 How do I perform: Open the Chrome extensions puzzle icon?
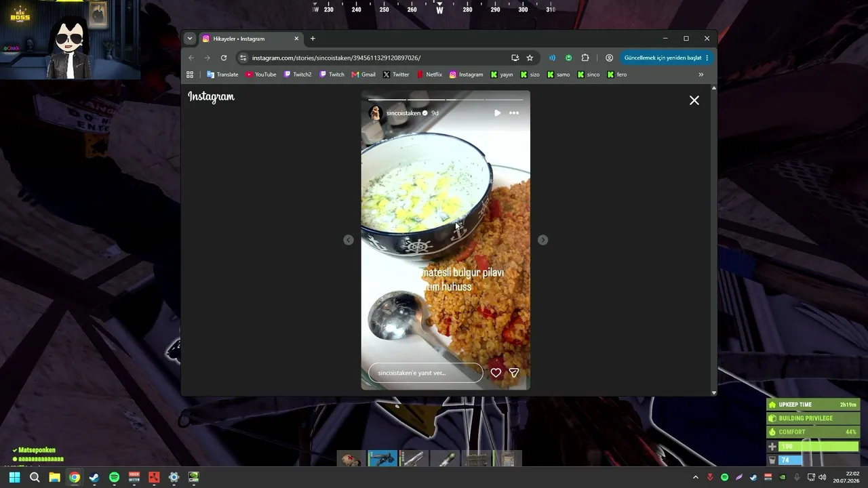click(585, 58)
